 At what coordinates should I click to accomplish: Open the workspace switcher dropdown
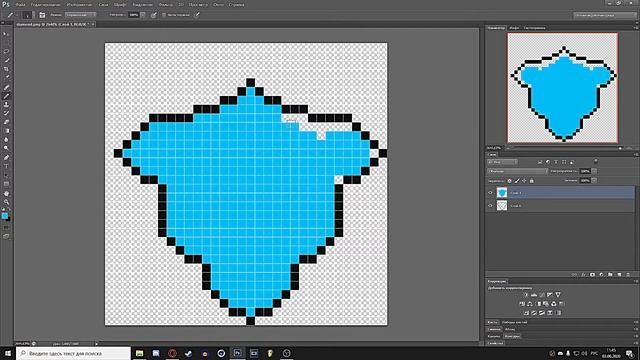point(605,15)
